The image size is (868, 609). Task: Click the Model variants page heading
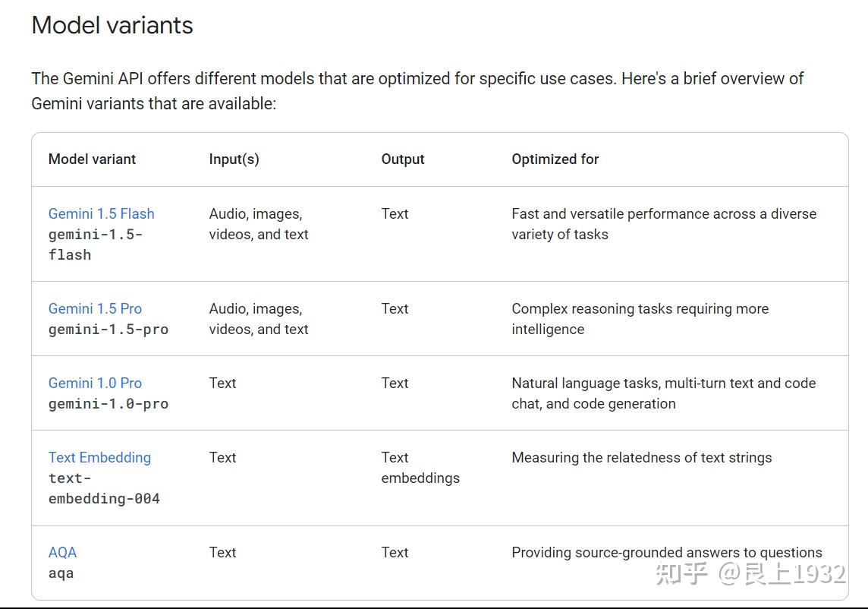112,25
